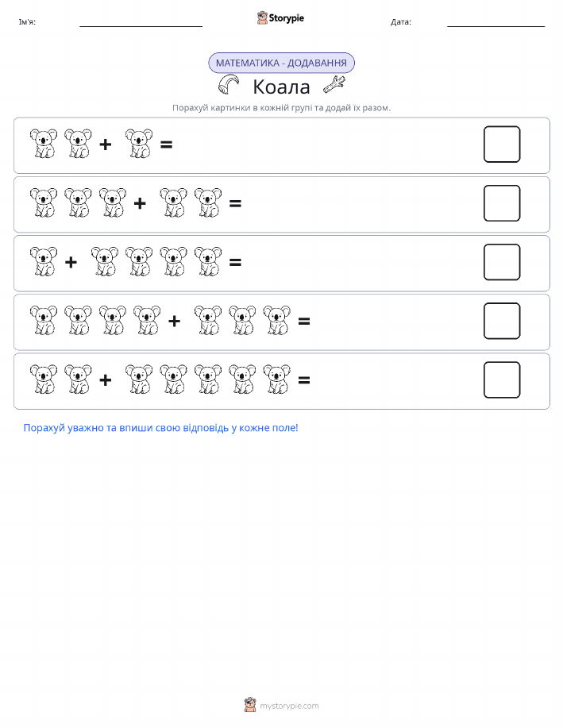563x728 pixels.
Task: Click the equals sign in row three
Action: click(235, 262)
